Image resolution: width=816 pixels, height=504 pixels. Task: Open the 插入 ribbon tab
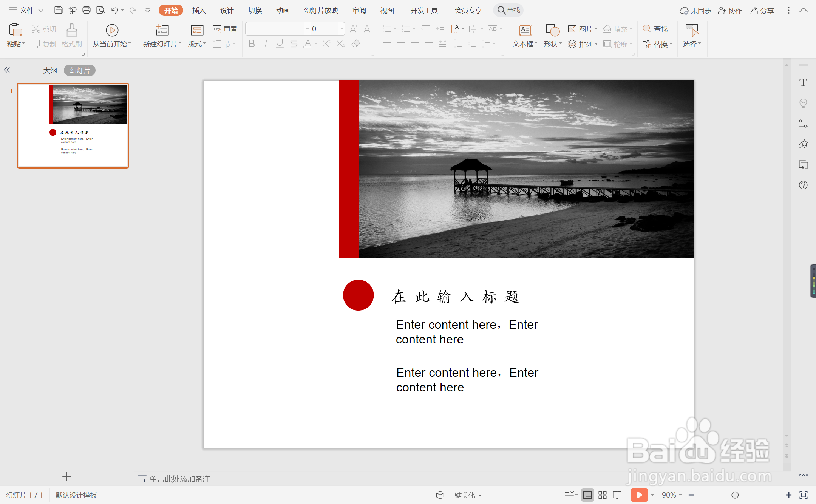tap(199, 11)
